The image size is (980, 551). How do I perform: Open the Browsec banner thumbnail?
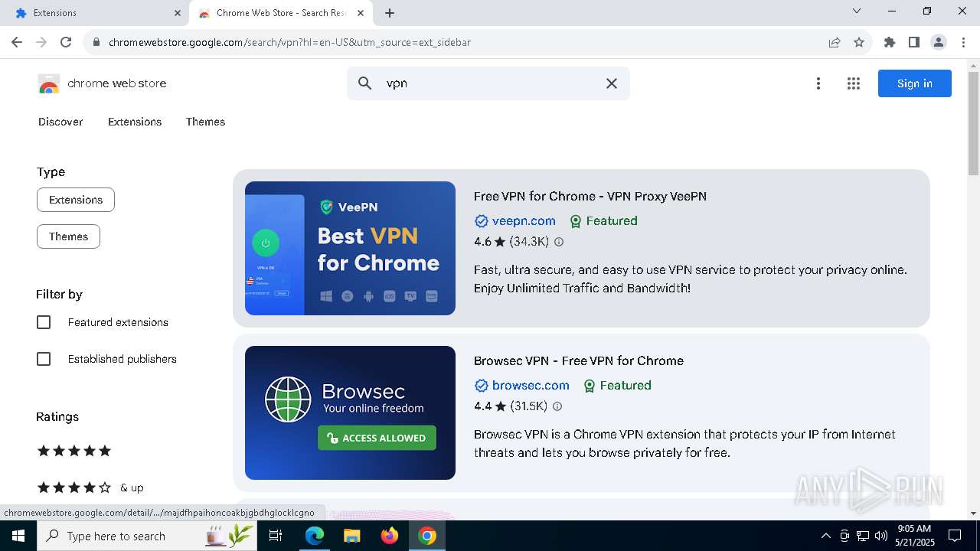pyautogui.click(x=350, y=412)
